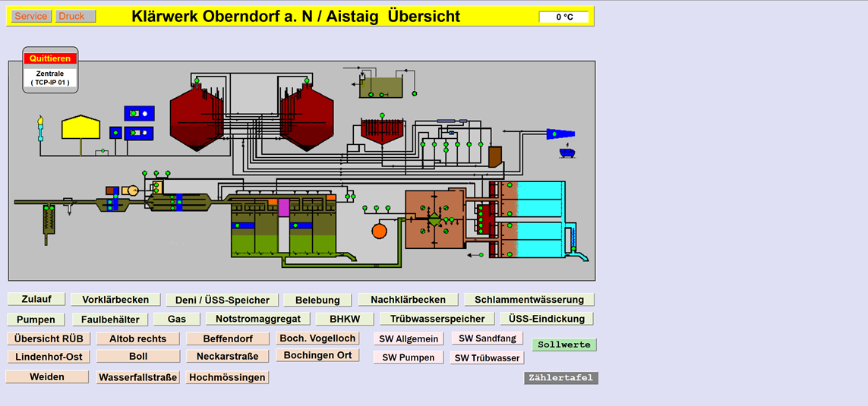Open the brown aeration basin

pos(434,219)
